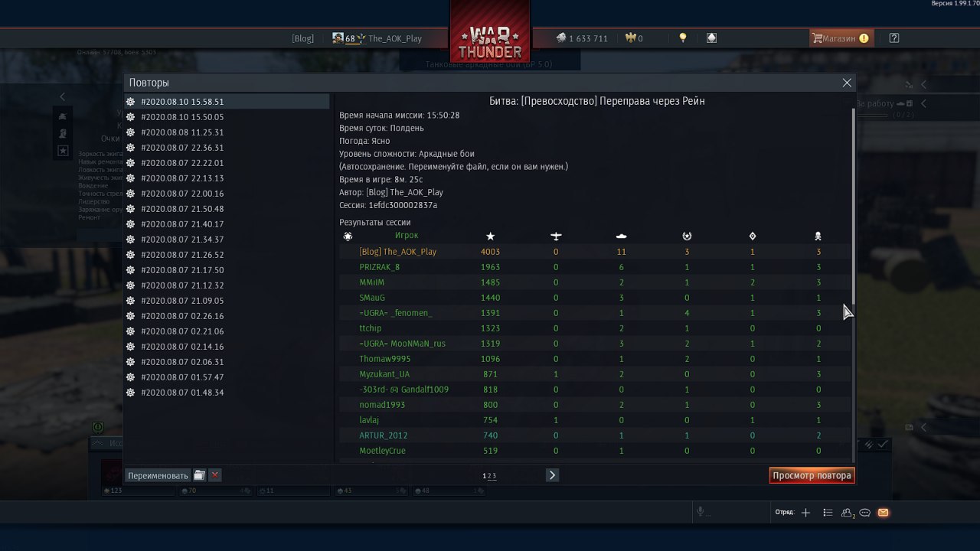Select replay #2020.08.07 22.00.16

(x=227, y=194)
